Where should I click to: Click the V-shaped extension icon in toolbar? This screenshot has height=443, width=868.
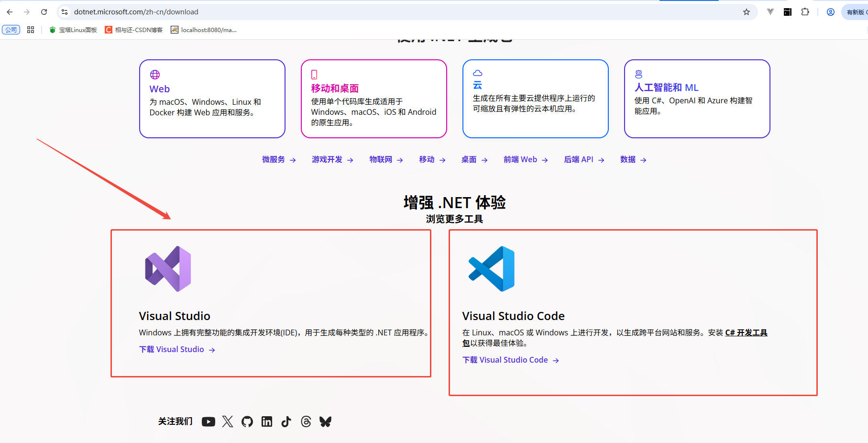[770, 12]
